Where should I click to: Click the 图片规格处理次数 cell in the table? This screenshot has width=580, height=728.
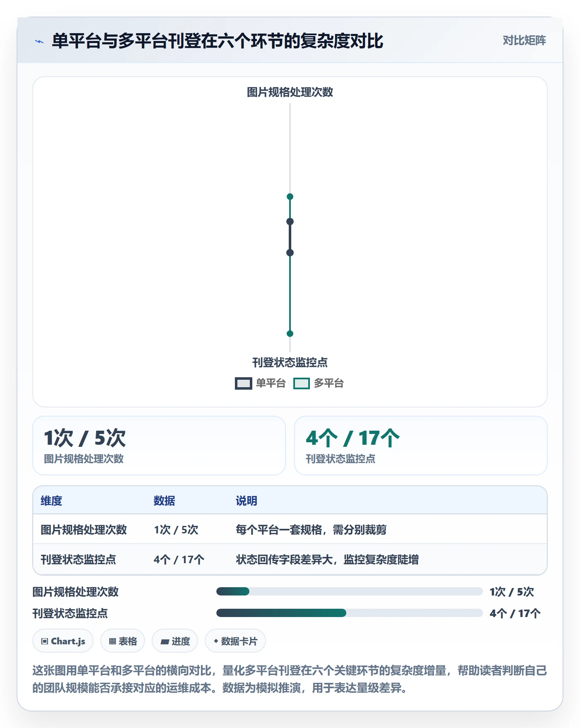coord(84,530)
